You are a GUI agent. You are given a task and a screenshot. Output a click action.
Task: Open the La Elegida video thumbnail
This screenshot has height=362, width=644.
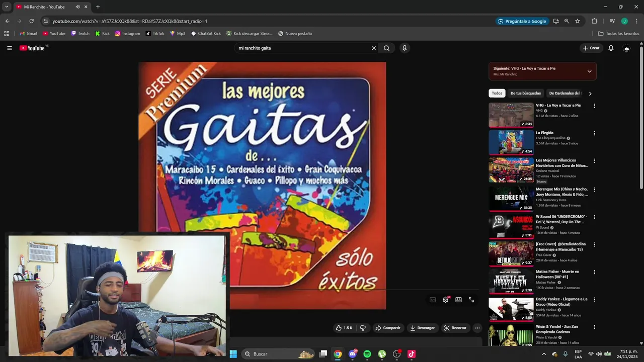(511, 142)
